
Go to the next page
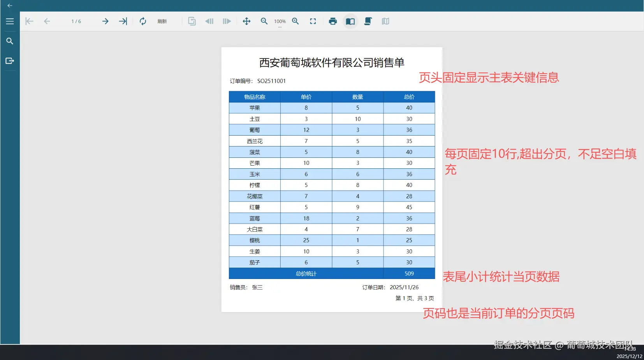(105, 21)
